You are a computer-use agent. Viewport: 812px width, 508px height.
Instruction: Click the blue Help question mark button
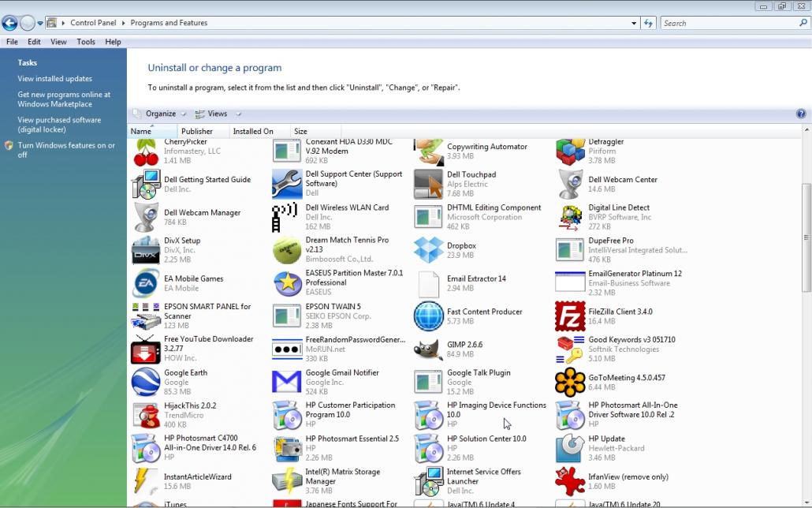coord(801,114)
